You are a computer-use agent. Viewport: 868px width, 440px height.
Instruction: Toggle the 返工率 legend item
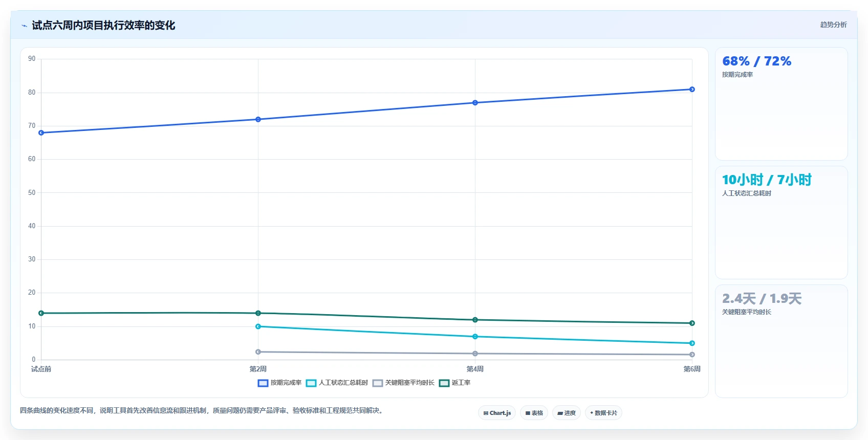click(454, 383)
